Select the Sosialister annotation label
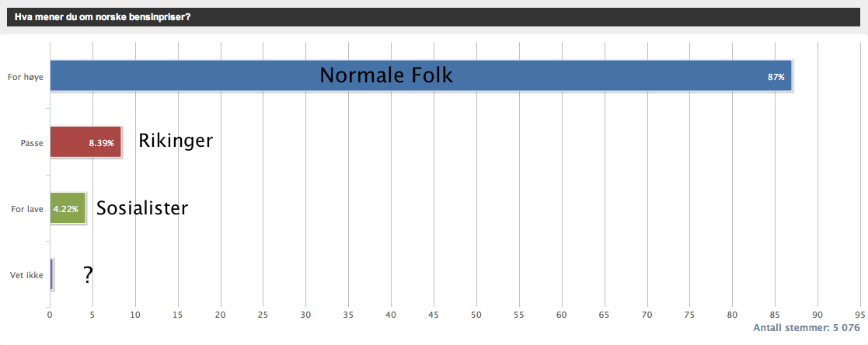868x345 pixels. pos(142,208)
